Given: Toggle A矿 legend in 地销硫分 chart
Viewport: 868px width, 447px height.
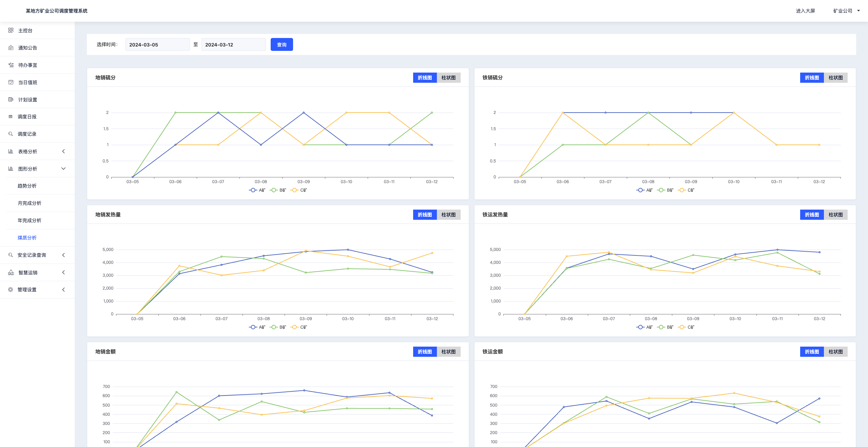Looking at the screenshot, I should [x=257, y=190].
